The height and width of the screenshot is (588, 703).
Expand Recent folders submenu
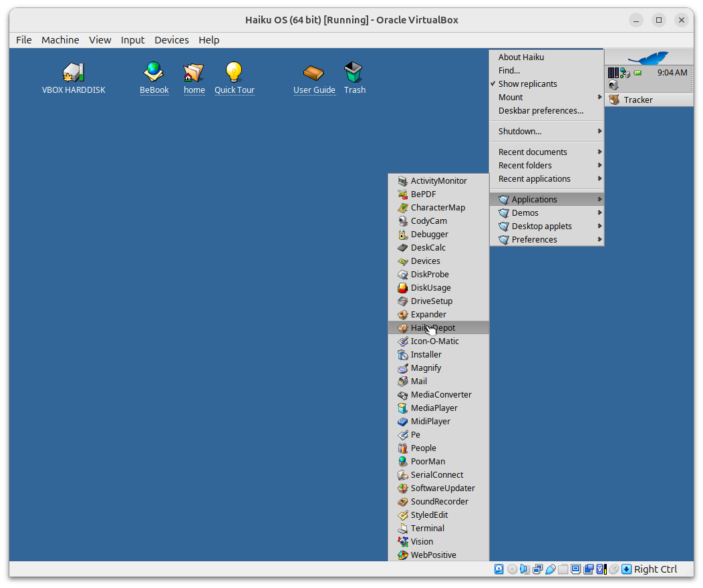click(x=547, y=166)
